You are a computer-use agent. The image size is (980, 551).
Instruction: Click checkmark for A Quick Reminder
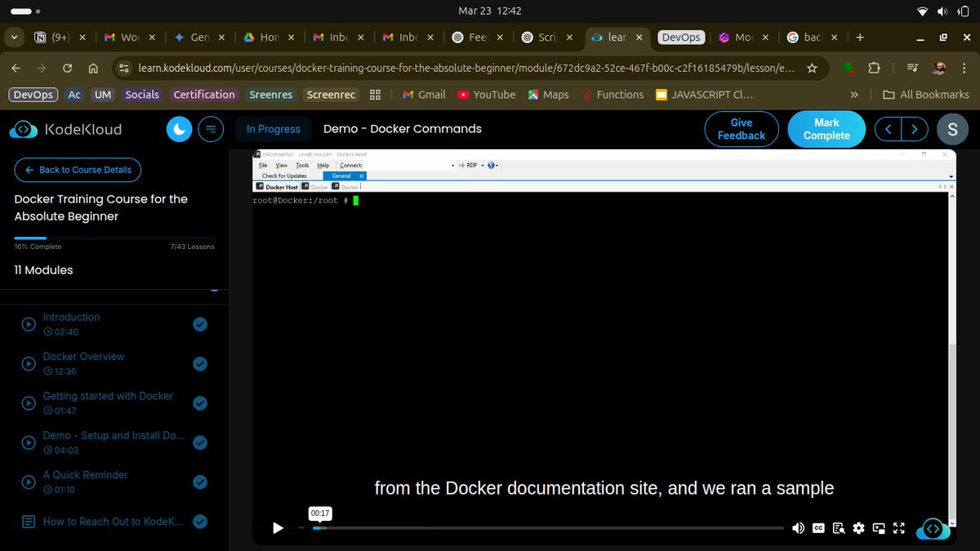coord(200,482)
